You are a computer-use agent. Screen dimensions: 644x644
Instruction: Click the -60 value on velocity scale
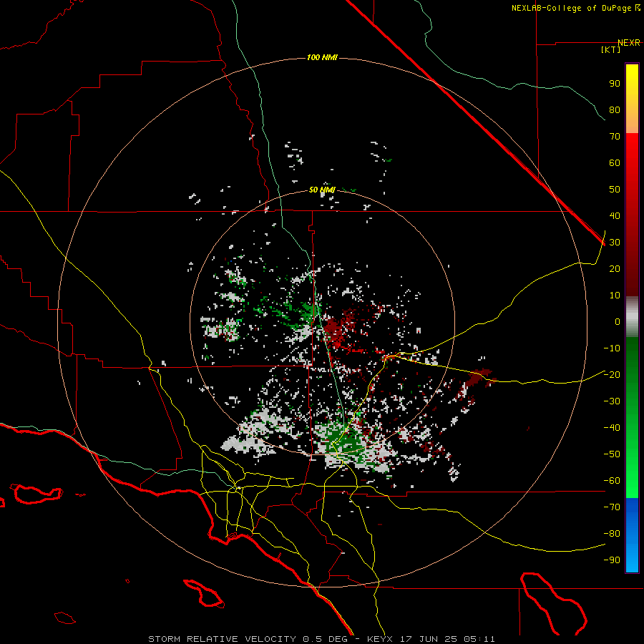(x=612, y=481)
